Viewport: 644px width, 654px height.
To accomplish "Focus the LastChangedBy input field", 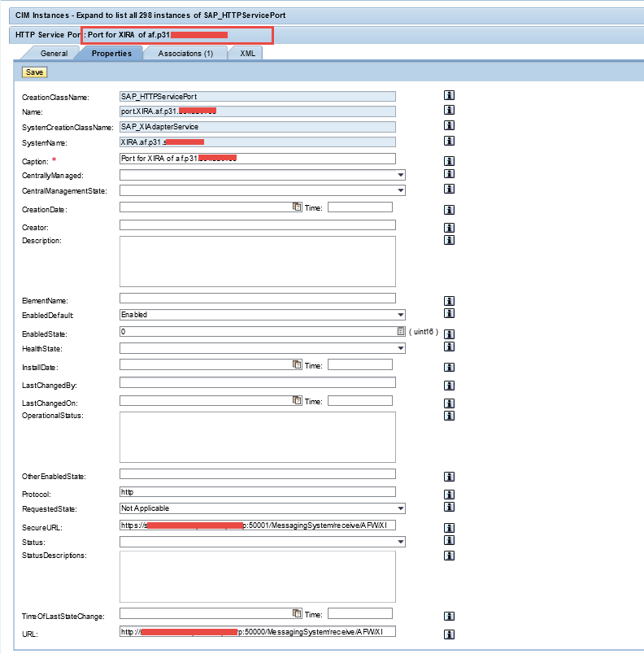I will [x=258, y=382].
